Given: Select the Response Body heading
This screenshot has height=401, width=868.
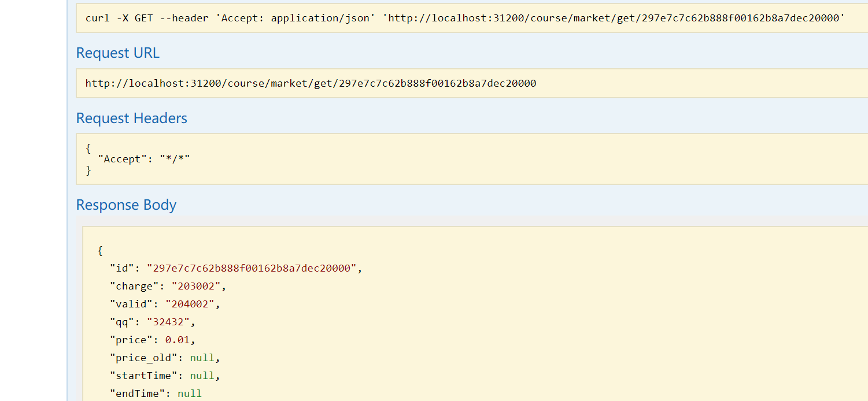Looking at the screenshot, I should (126, 205).
